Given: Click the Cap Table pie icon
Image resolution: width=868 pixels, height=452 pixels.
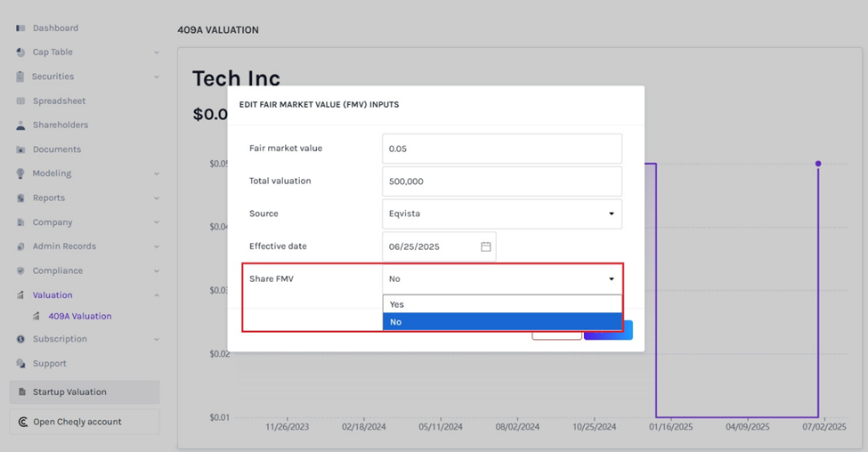Looking at the screenshot, I should pos(20,52).
